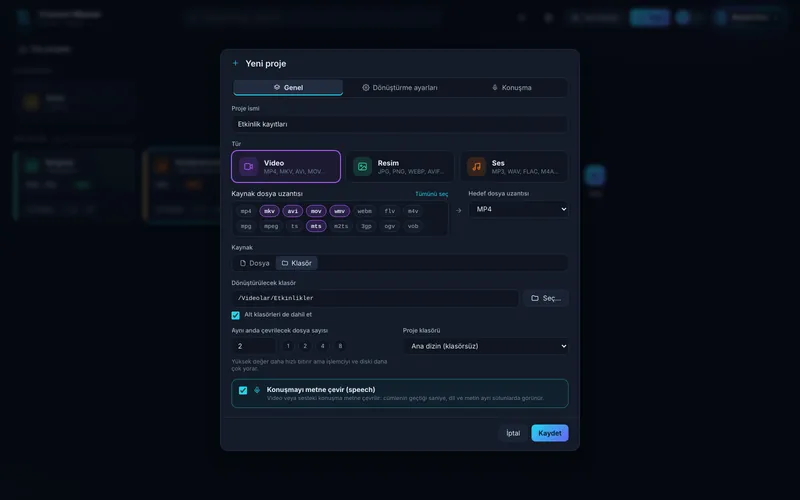Click the Dönüştürülecek klasör path field
Screen dimensions: 800x500
tap(375, 298)
